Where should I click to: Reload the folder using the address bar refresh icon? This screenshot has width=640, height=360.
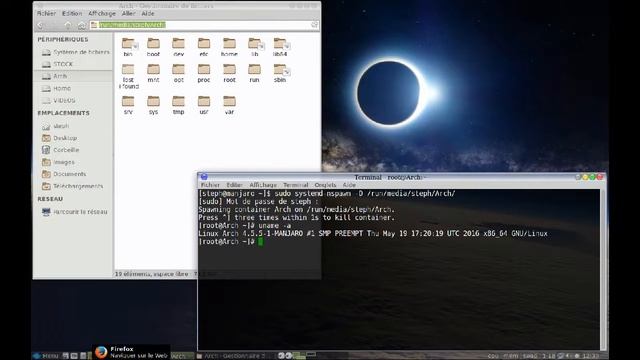coord(314,25)
